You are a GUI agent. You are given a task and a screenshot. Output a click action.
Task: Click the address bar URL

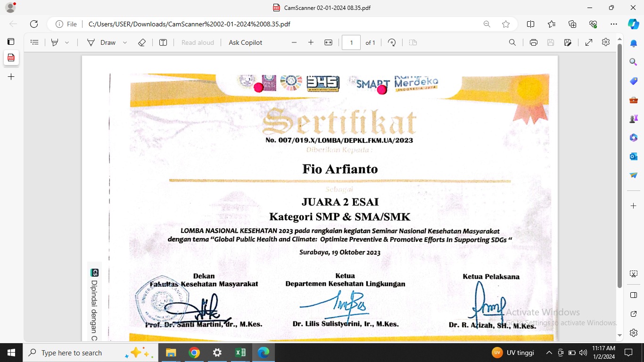(x=189, y=24)
